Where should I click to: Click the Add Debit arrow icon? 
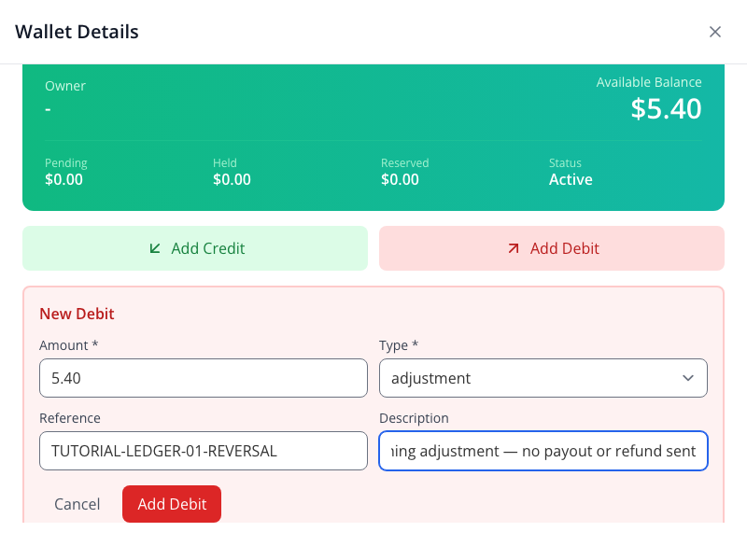(513, 248)
